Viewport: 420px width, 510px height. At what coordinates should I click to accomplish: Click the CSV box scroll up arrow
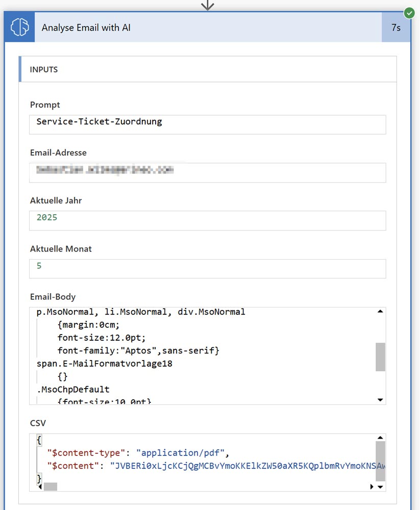380,438
